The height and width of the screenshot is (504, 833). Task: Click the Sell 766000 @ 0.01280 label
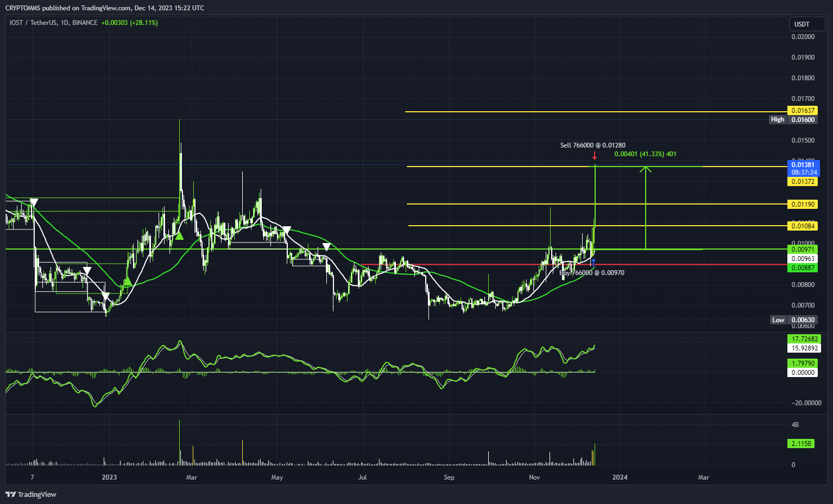(x=593, y=145)
